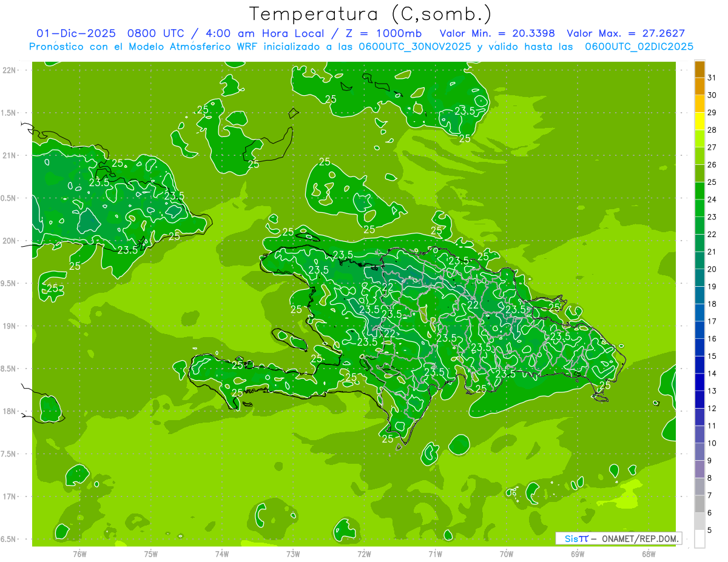
Task: Pick the dark blue swatch between 13 and 14
Action: [x=699, y=382]
